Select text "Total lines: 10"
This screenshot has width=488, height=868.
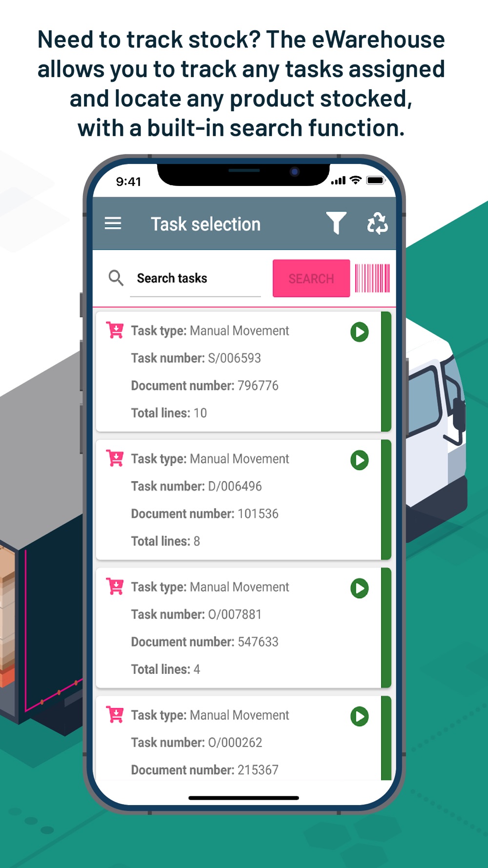point(169,413)
